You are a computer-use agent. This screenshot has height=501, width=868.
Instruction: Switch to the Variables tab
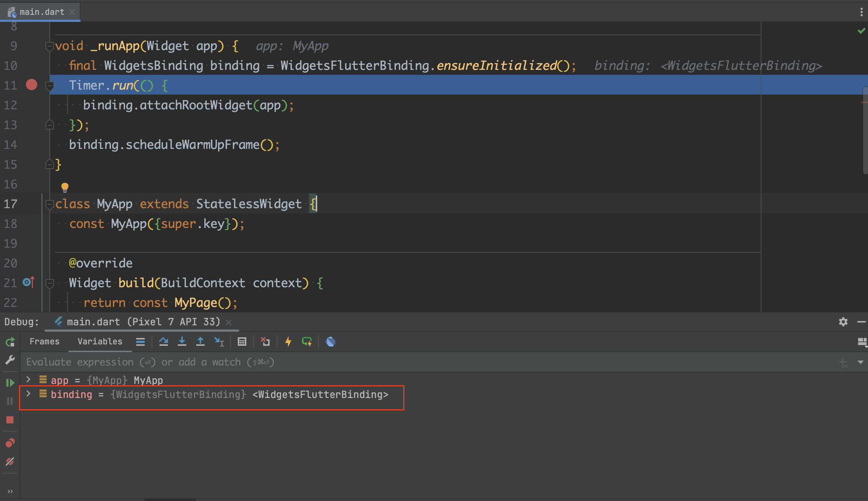pos(100,342)
